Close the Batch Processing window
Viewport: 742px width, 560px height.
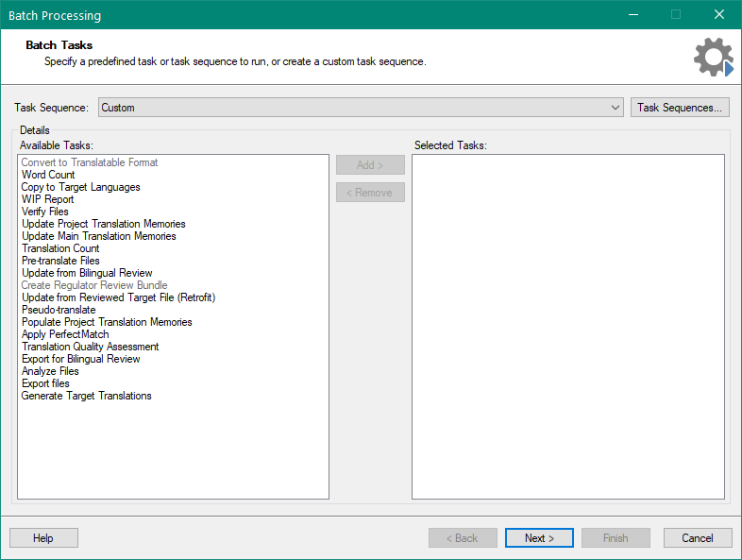click(718, 15)
